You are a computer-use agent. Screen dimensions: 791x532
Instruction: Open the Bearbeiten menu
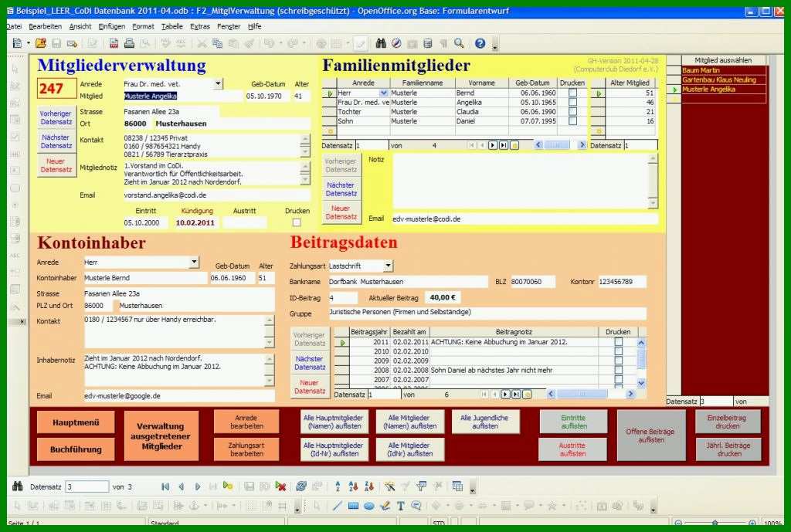tap(45, 26)
